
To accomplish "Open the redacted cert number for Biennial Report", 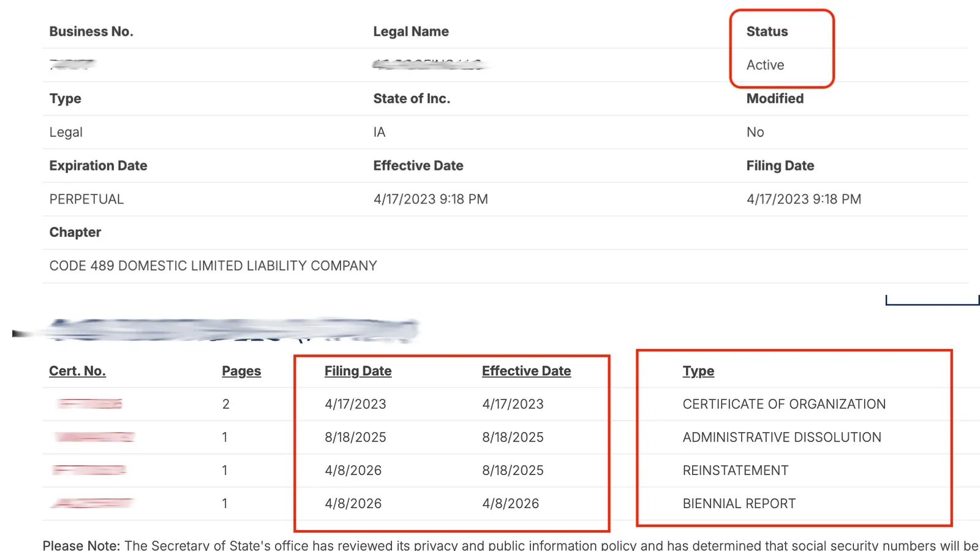I will point(92,503).
